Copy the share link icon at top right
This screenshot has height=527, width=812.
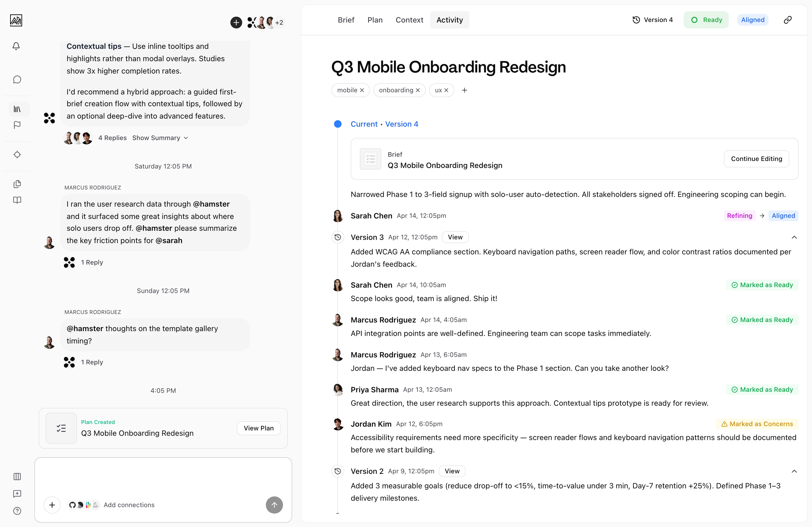point(788,20)
